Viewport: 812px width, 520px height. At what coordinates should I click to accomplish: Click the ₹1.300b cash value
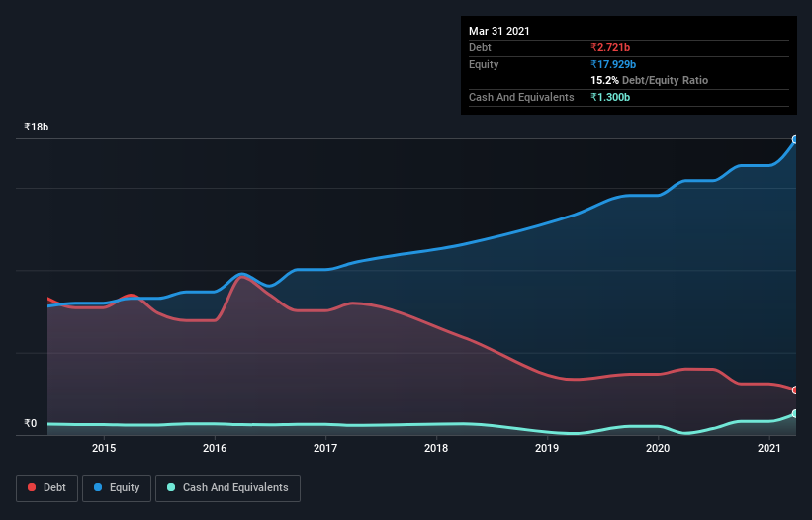tap(610, 97)
